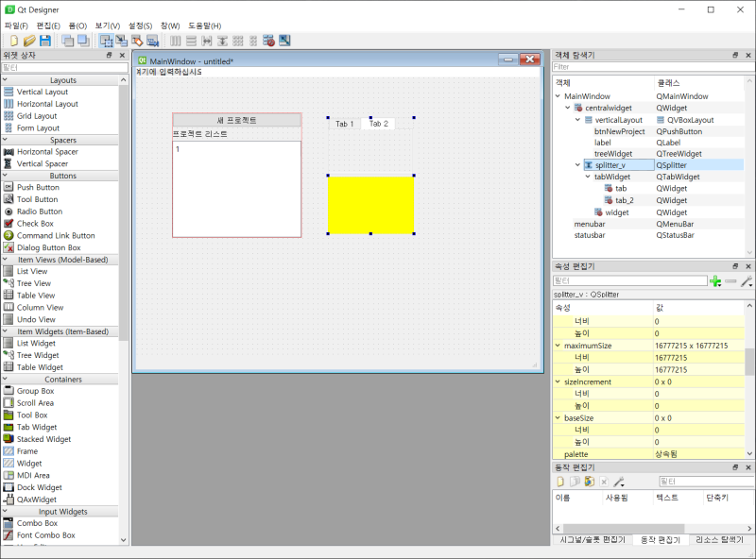Pick Tab Widget from Containers list
Screen dimensions: 756x559
tap(37, 428)
